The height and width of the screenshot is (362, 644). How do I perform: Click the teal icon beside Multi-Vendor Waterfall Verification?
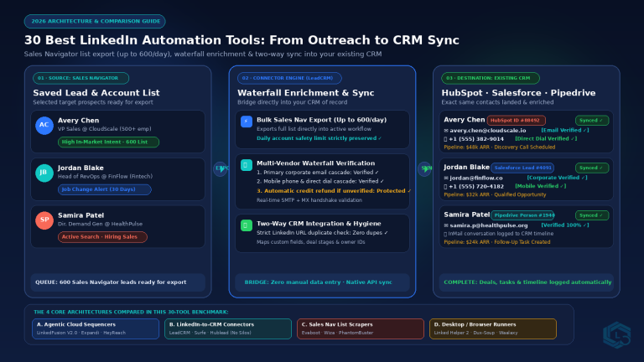pos(247,165)
